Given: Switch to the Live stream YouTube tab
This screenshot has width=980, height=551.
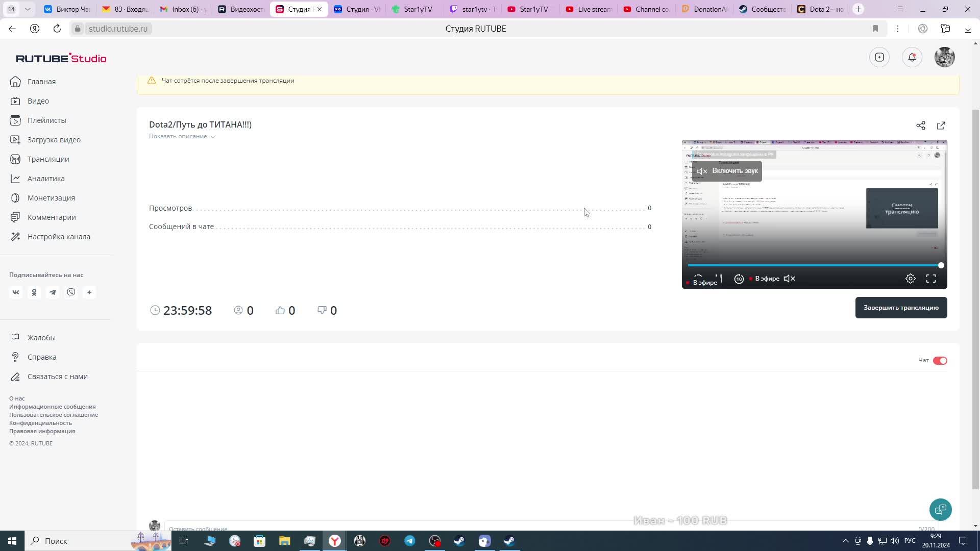Looking at the screenshot, I should pos(589,9).
